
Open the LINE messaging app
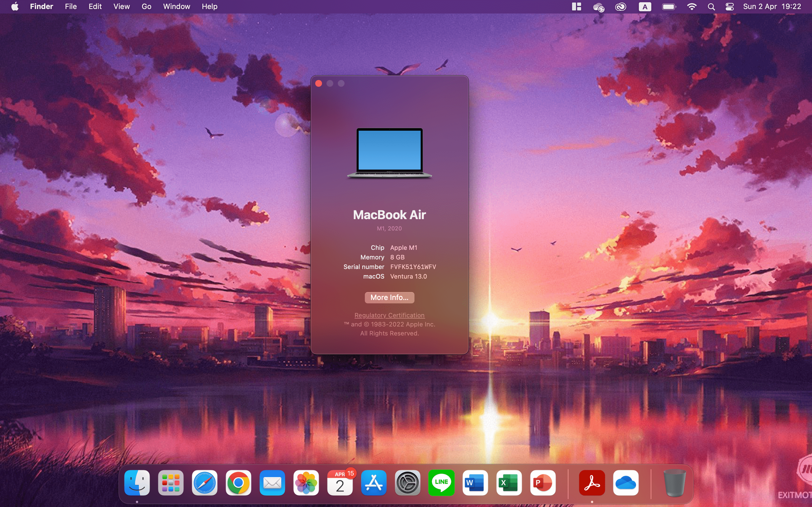441,483
